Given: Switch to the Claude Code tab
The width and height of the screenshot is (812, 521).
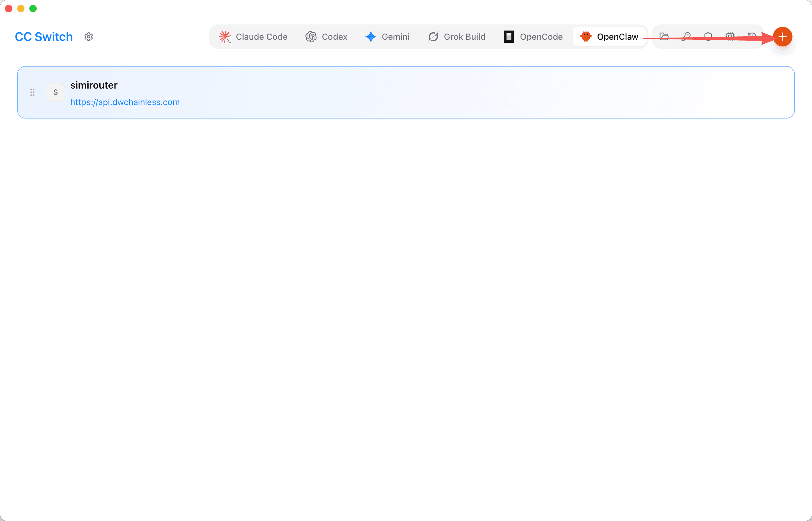Looking at the screenshot, I should 253,37.
